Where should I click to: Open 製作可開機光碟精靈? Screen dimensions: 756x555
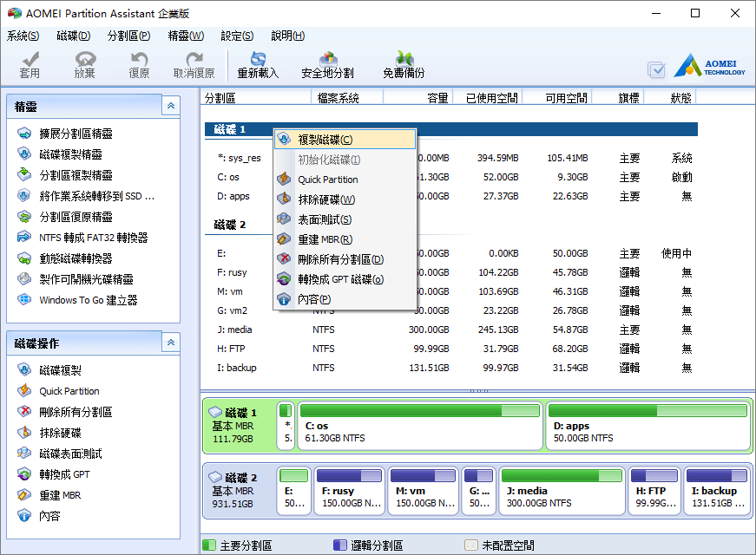coord(76,279)
